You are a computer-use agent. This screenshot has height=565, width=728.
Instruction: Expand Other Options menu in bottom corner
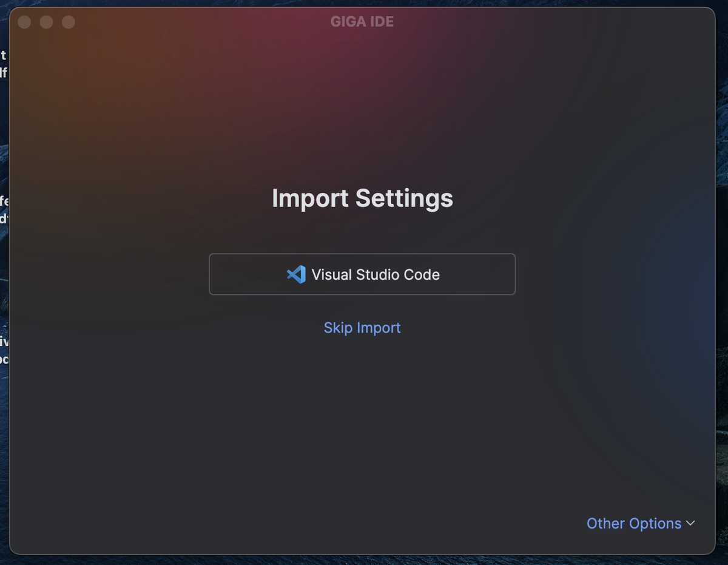pyautogui.click(x=640, y=523)
